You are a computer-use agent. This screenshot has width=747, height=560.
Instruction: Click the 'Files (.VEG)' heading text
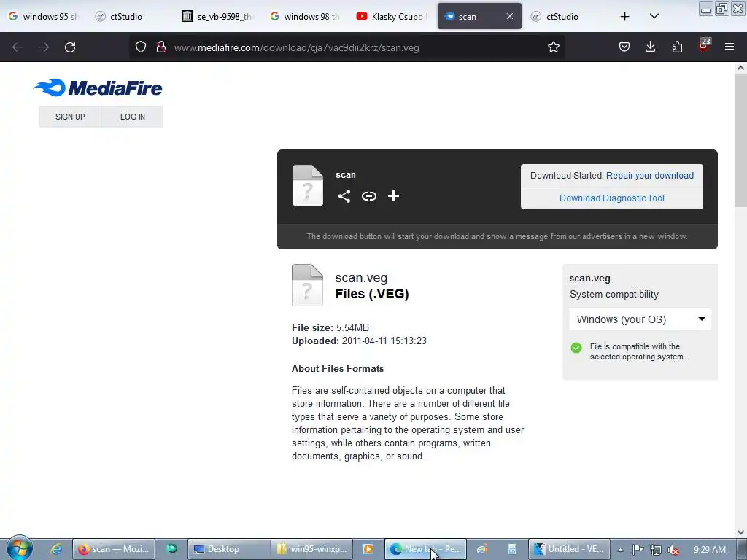372,294
